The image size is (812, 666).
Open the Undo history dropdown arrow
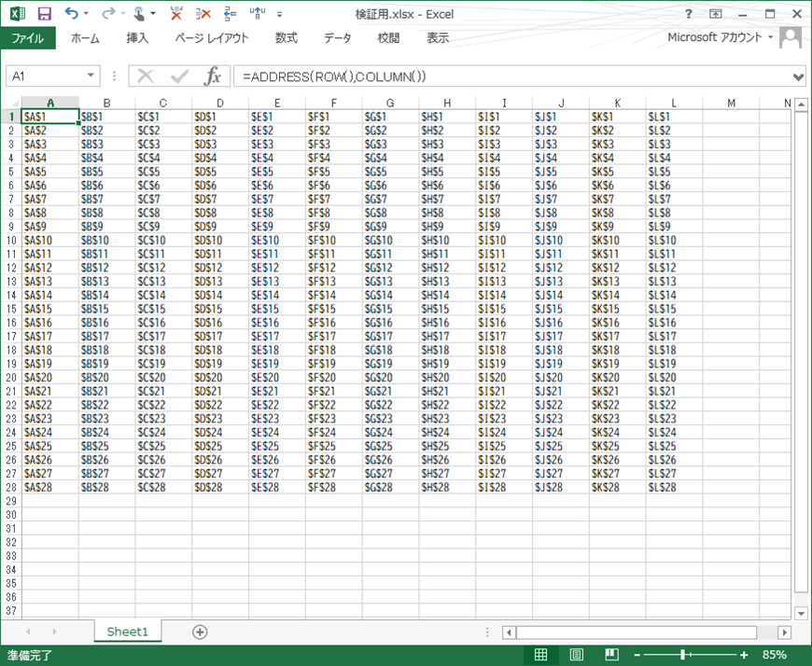pos(86,13)
